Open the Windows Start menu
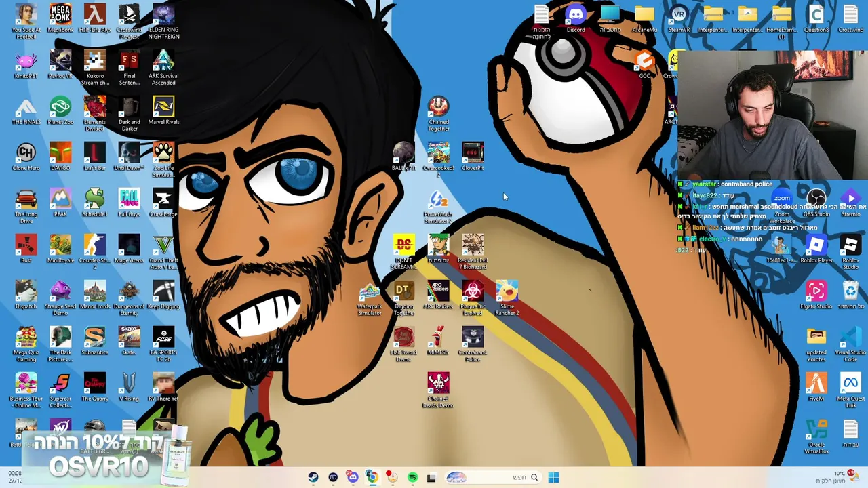The image size is (868, 488). pos(553,477)
